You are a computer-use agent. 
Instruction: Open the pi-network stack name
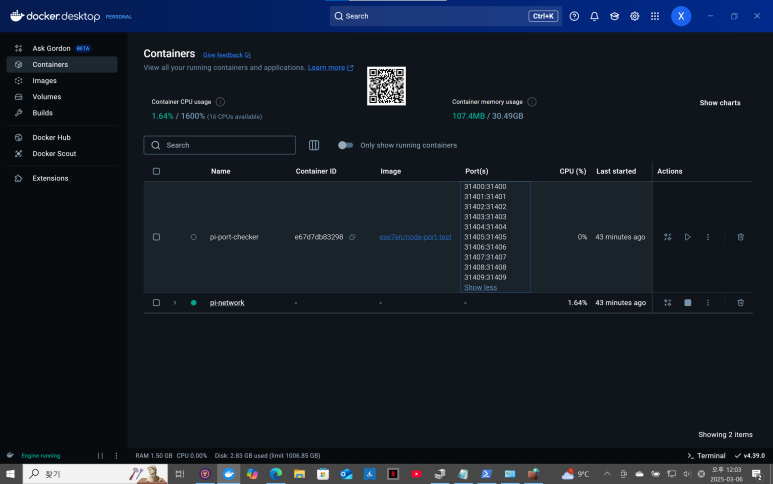[227, 303]
